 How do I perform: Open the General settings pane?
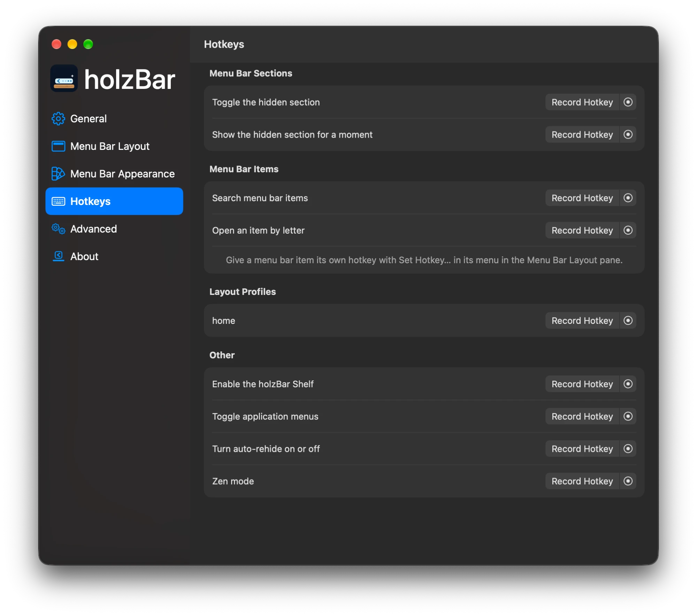[114, 119]
